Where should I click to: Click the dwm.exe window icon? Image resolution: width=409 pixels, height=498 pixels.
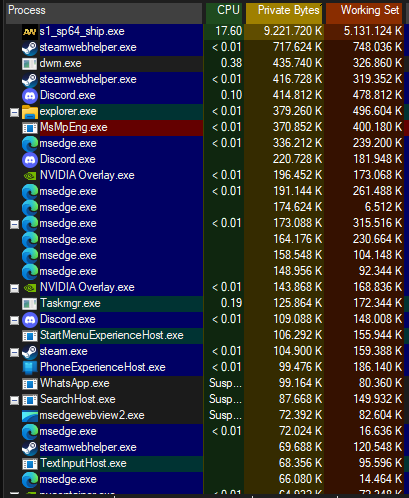[30, 63]
